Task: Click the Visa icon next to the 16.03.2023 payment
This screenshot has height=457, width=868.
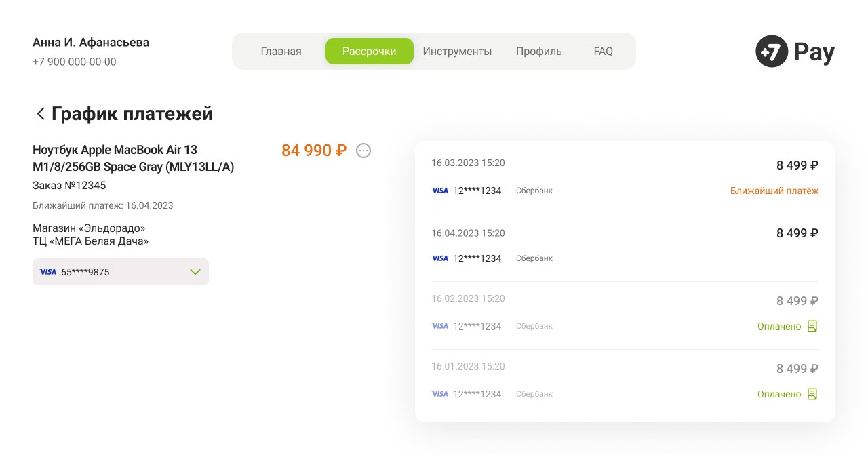Action: tap(439, 191)
